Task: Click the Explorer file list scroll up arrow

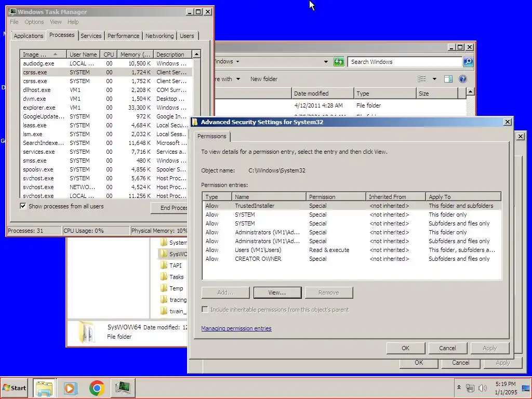Action: point(470,91)
